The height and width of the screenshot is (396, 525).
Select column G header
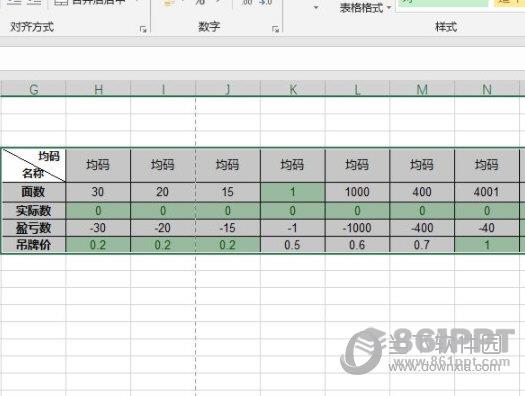click(33, 89)
